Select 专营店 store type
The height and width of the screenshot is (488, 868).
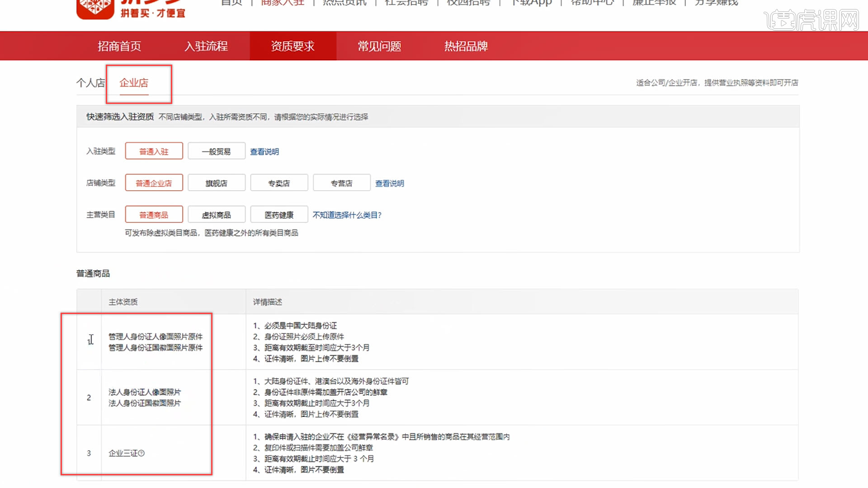342,183
